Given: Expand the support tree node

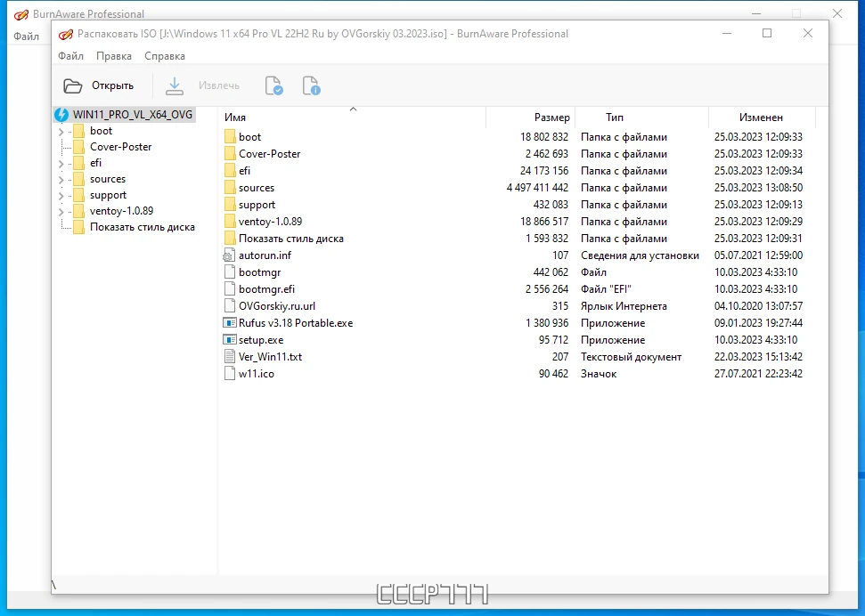Looking at the screenshot, I should point(61,195).
